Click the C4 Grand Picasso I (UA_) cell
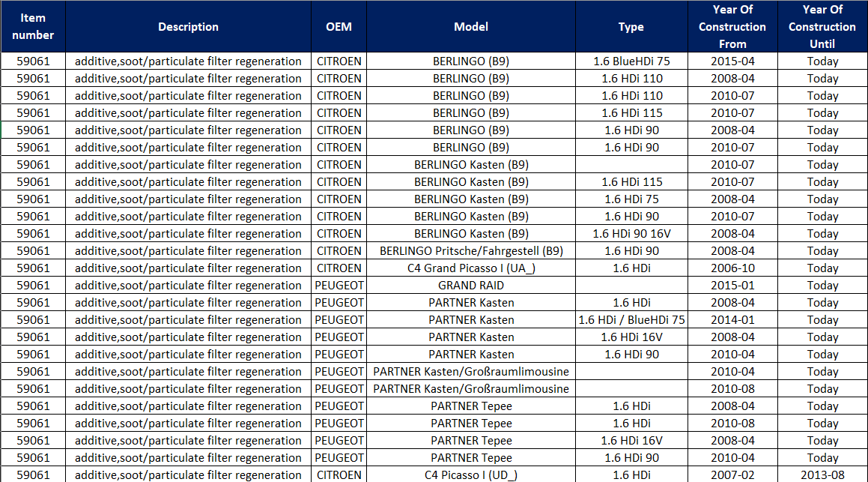This screenshot has height=482, width=868. coord(471,268)
